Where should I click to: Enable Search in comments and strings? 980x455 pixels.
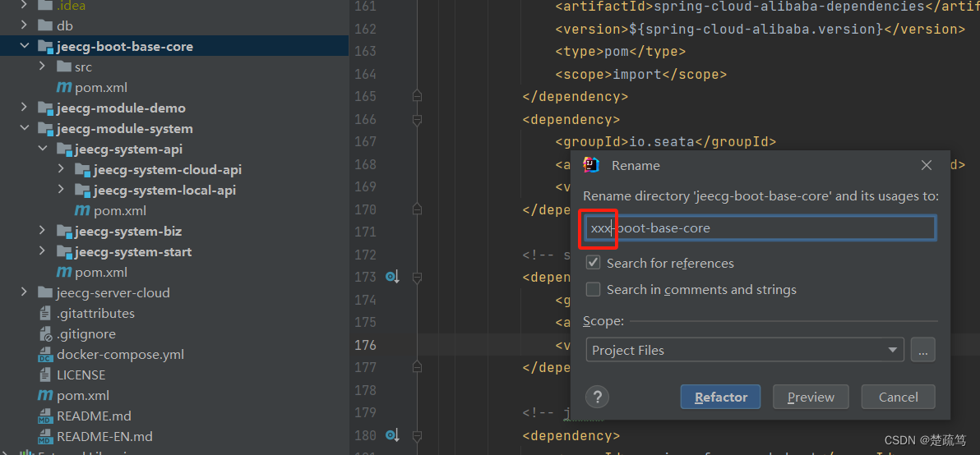[x=593, y=289]
